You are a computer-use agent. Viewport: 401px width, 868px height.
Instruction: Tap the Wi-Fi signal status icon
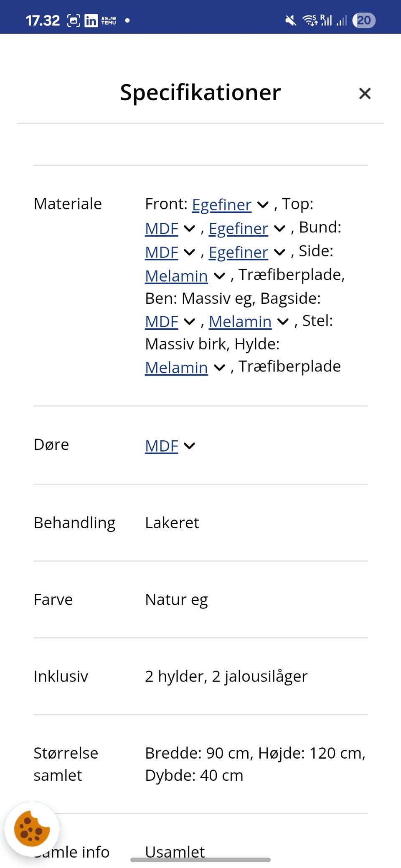(310, 20)
